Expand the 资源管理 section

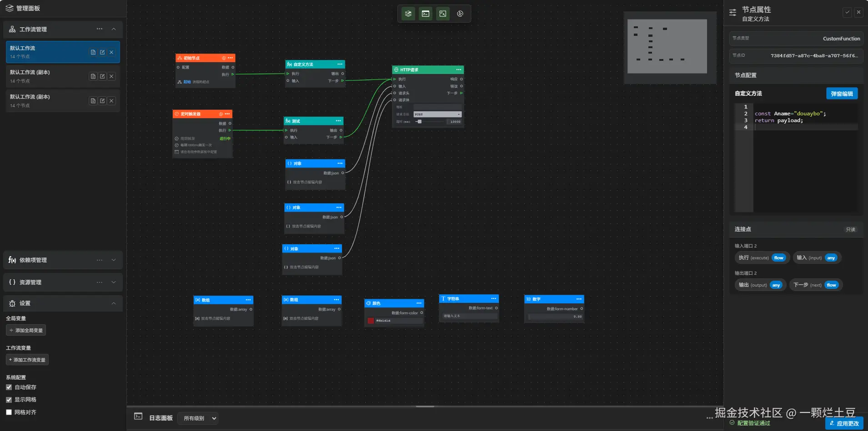(114, 282)
